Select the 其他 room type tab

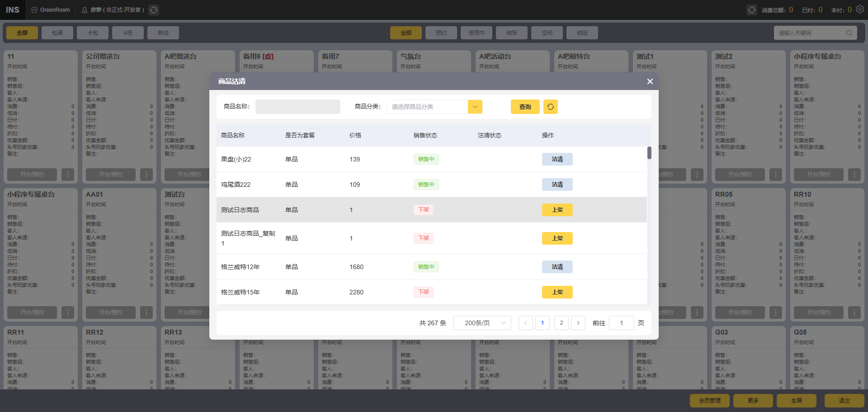coord(163,33)
